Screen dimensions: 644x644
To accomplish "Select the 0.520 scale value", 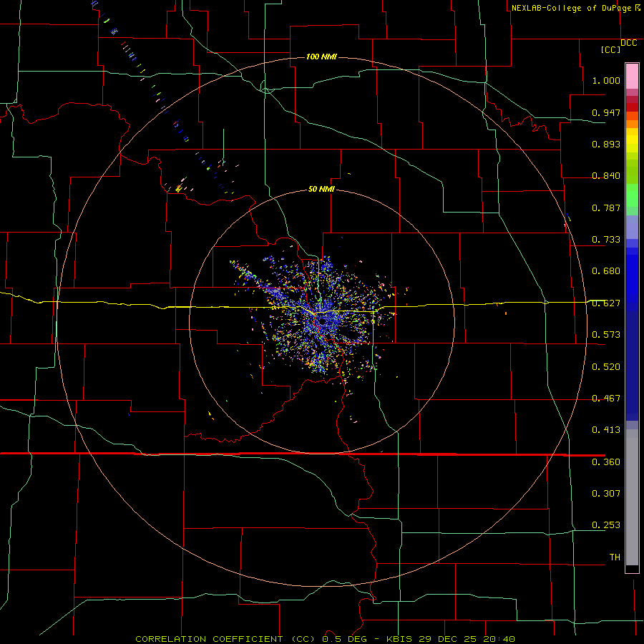I will 606,367.
